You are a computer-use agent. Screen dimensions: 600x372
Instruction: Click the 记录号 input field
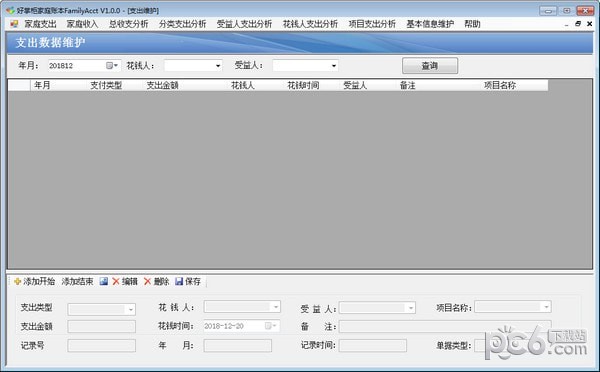101,346
